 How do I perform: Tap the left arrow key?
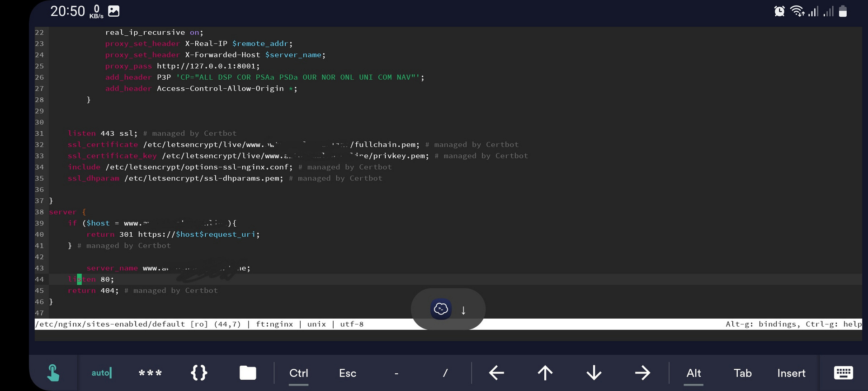point(496,373)
